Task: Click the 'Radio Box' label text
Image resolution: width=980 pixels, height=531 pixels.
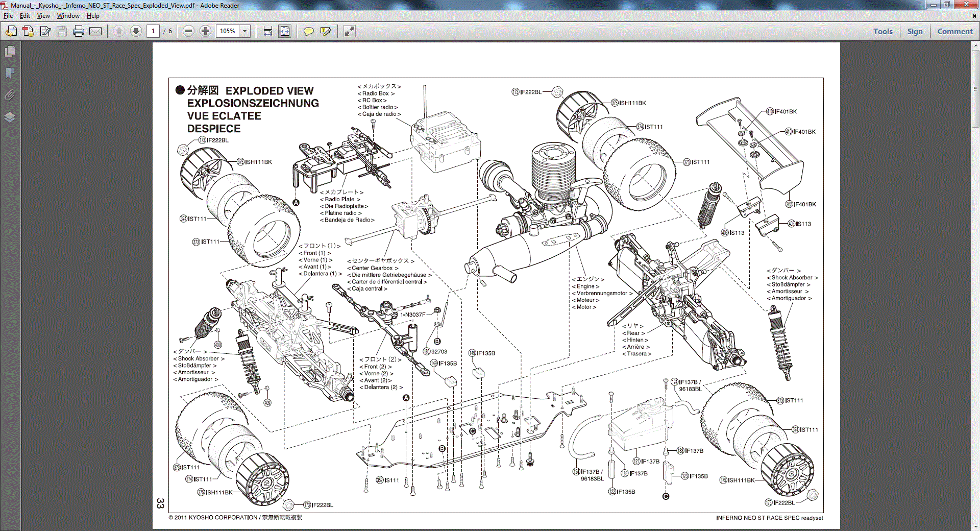Action: pyautogui.click(x=376, y=93)
